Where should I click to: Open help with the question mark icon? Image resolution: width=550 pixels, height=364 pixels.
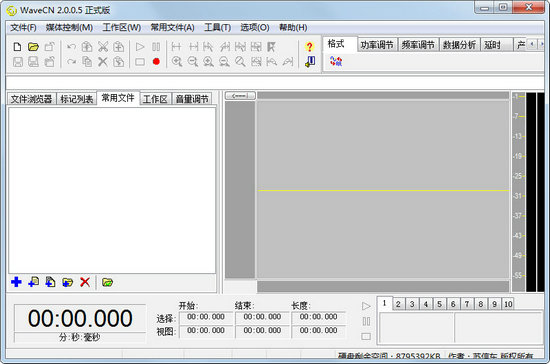tap(309, 47)
